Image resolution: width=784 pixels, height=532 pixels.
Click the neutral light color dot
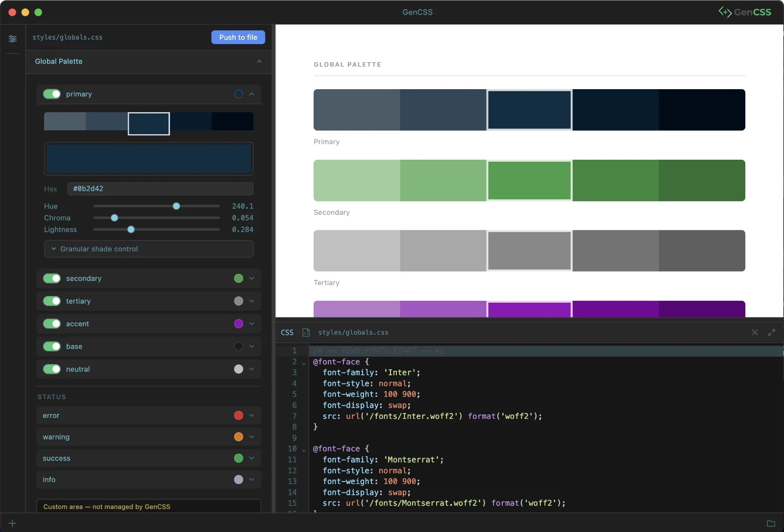coord(239,369)
